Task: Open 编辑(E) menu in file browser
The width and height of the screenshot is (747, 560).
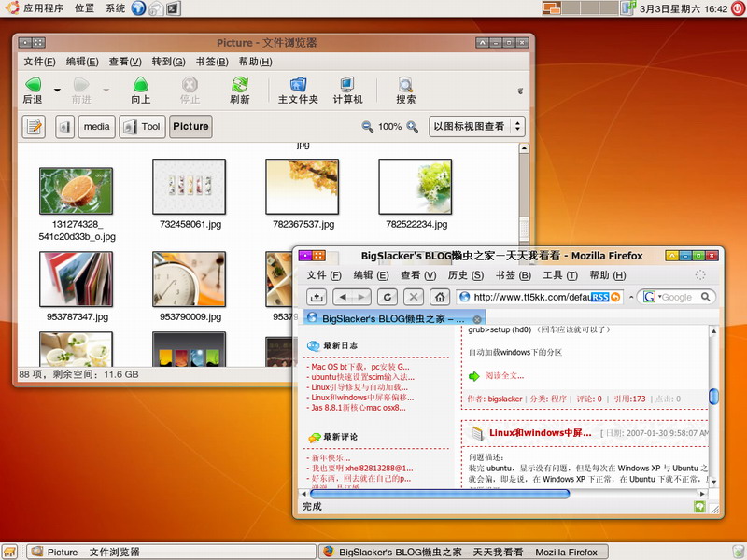Action: tap(82, 62)
